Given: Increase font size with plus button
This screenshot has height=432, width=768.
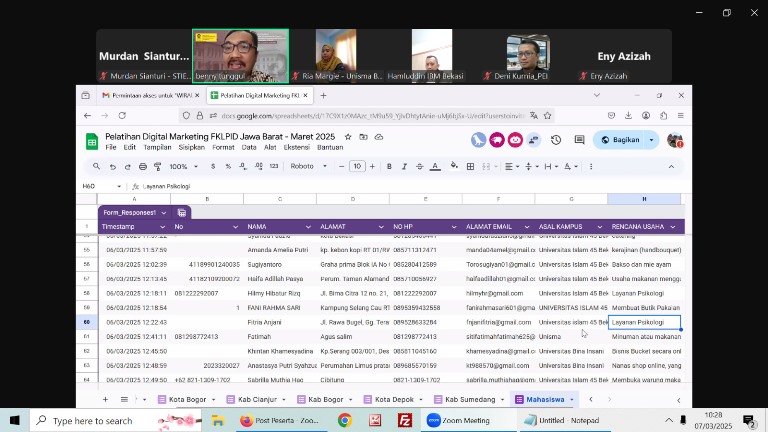Looking at the screenshot, I should (x=373, y=167).
